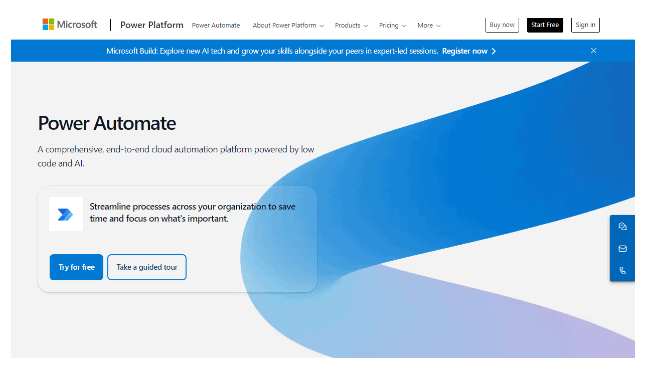Click the Buy now button

(502, 25)
